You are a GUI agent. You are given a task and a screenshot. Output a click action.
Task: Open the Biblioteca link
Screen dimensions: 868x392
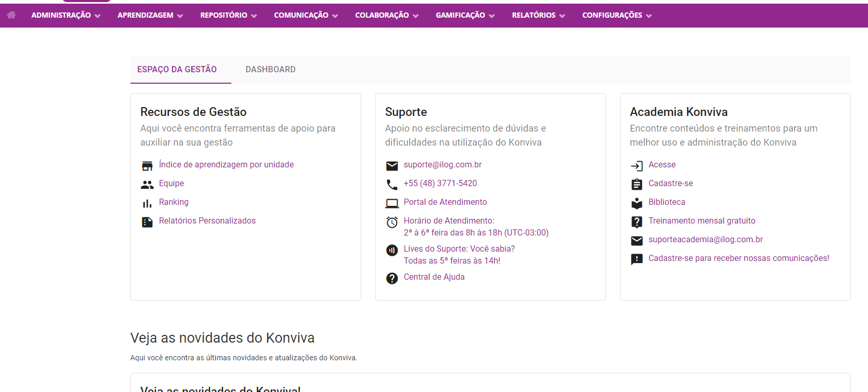pyautogui.click(x=667, y=202)
